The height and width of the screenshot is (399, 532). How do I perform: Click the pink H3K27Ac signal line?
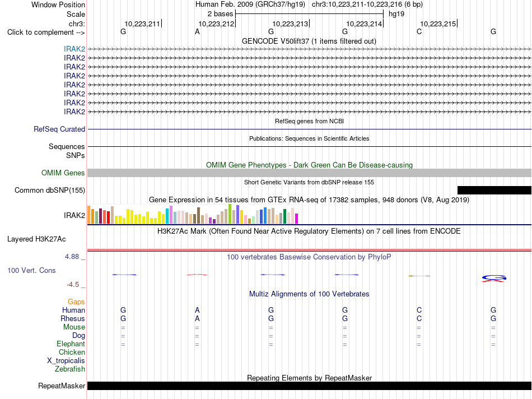309,250
